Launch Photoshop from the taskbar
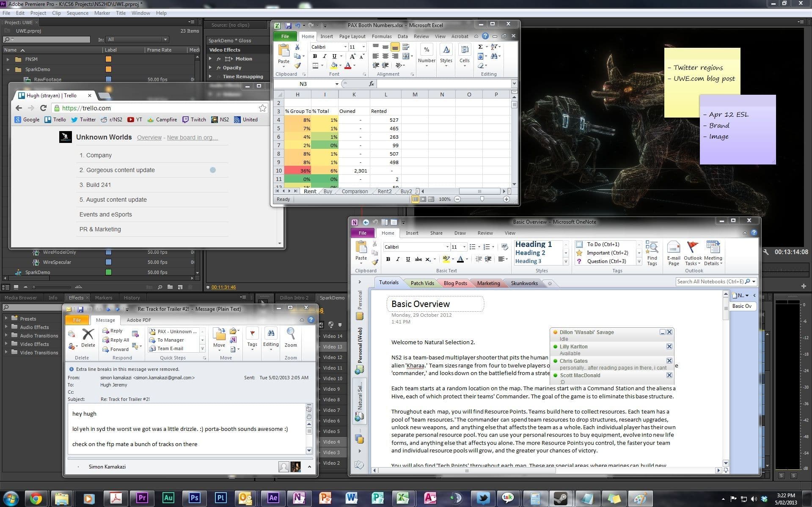812x507 pixels. (x=194, y=498)
